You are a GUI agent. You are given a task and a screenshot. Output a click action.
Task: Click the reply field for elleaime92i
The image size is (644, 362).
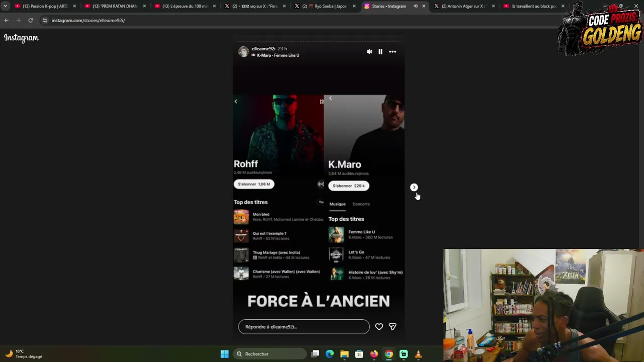tap(304, 327)
